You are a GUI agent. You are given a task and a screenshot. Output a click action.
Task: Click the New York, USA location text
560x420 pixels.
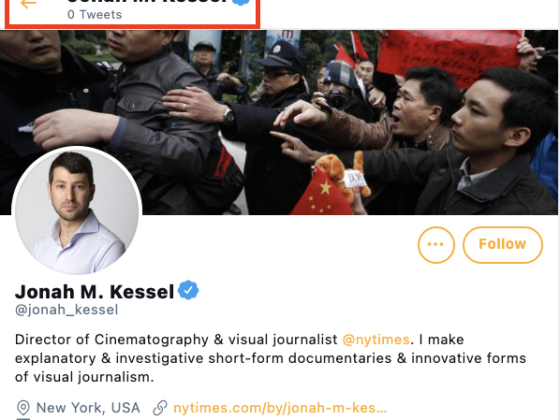click(x=88, y=408)
